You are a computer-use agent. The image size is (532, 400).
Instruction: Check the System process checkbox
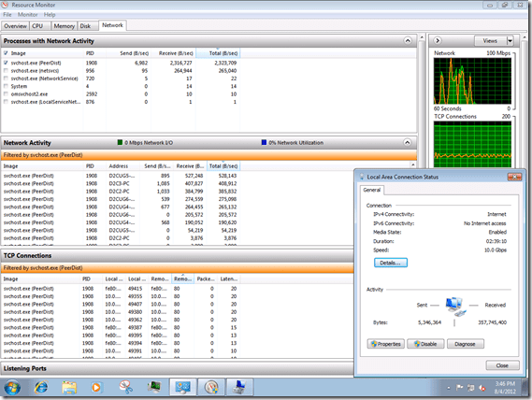pos(6,86)
